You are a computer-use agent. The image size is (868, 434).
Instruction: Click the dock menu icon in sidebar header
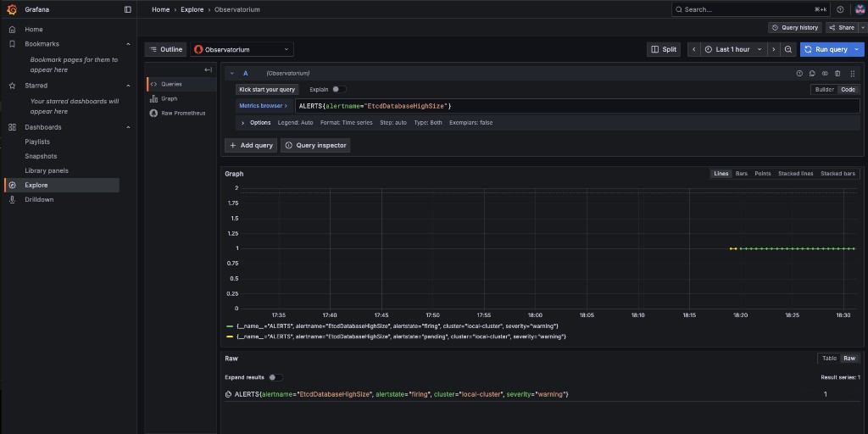tap(128, 9)
